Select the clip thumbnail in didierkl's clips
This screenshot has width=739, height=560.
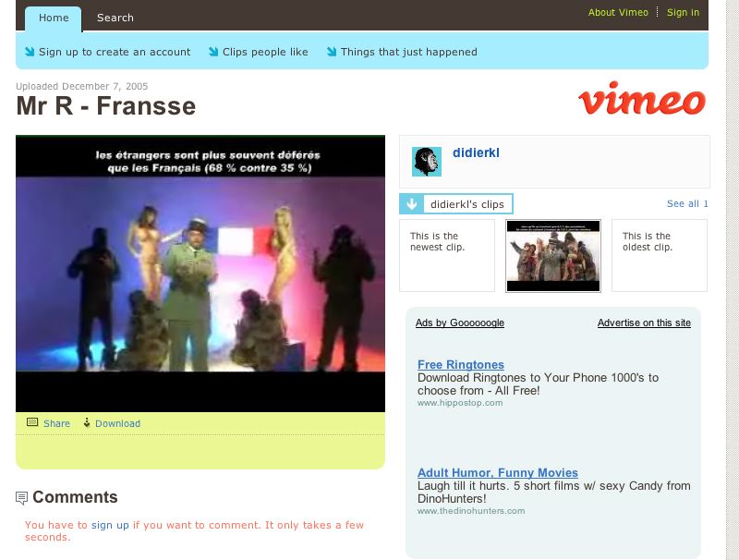[x=552, y=255]
